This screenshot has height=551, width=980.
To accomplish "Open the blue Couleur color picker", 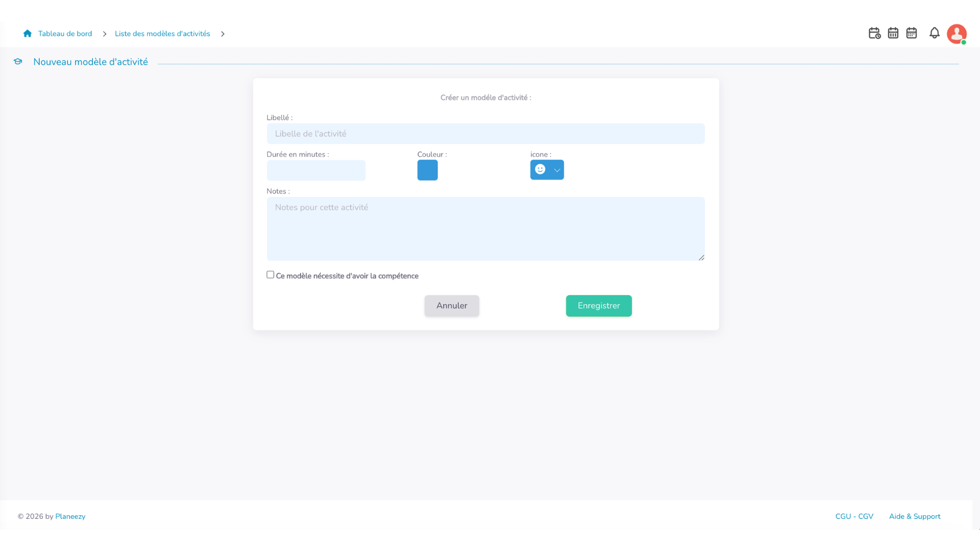I will click(427, 170).
